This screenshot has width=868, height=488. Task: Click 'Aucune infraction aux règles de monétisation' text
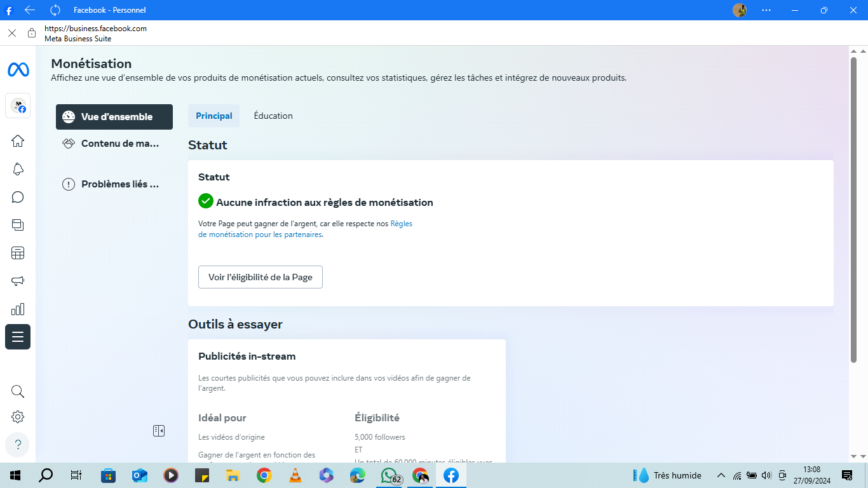tap(325, 203)
